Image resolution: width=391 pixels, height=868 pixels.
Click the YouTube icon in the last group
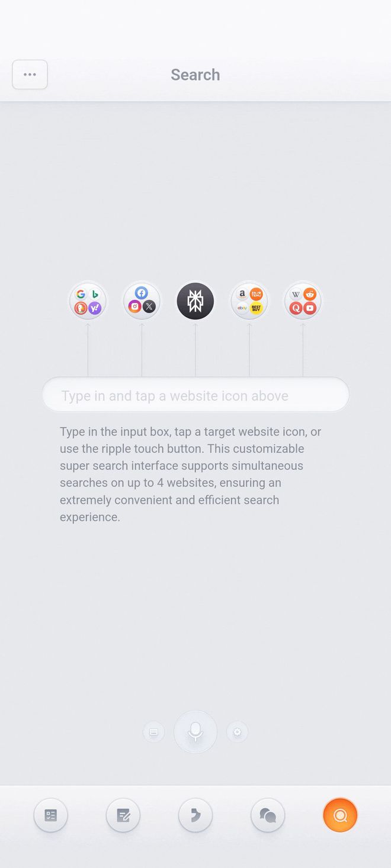[310, 308]
